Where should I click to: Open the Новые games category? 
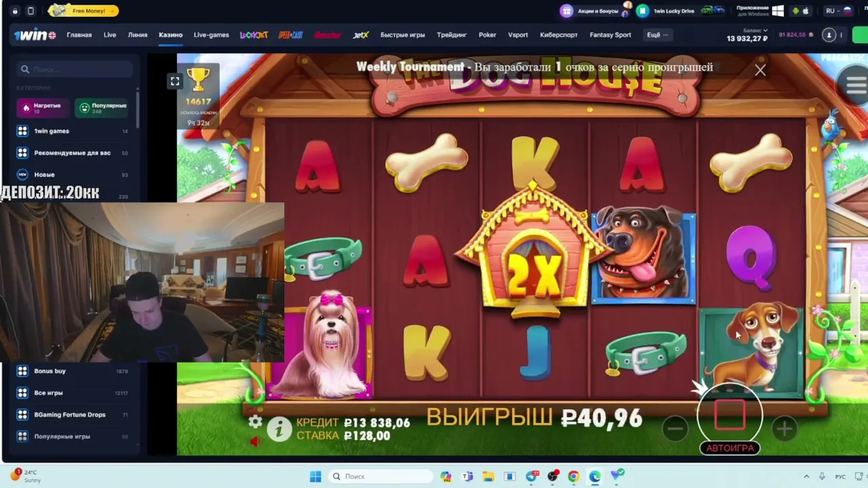(x=73, y=175)
